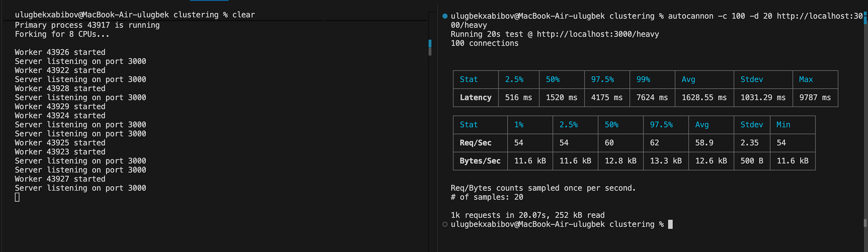Viewport: 868px width, 252px height.
Task: Click the '12.6 kB' Bytes/Sec cell
Action: click(711, 161)
